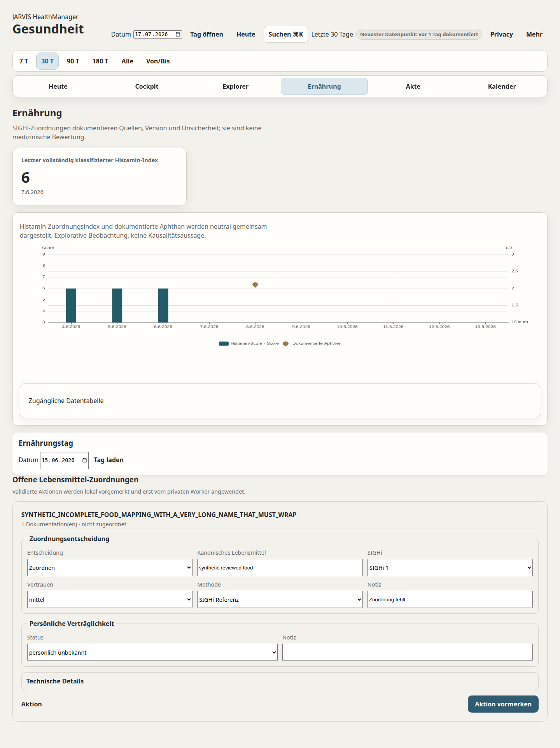Screen dimensions: 560x748
Task: Open the SIGHi dropdown showing SIGHi 1
Action: click(x=450, y=568)
